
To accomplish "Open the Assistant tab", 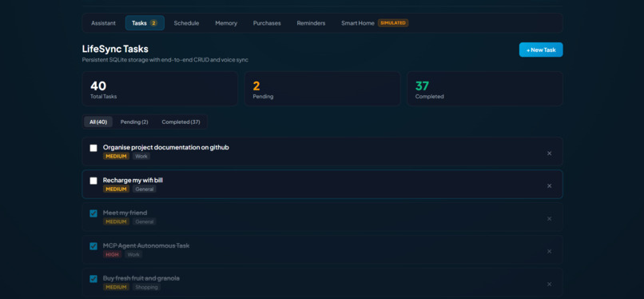I will (x=103, y=23).
